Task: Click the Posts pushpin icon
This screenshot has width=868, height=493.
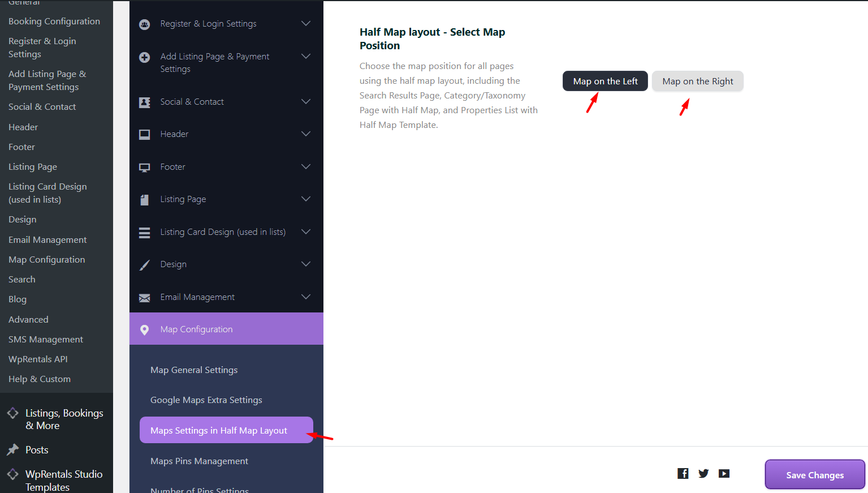Action: pos(13,450)
